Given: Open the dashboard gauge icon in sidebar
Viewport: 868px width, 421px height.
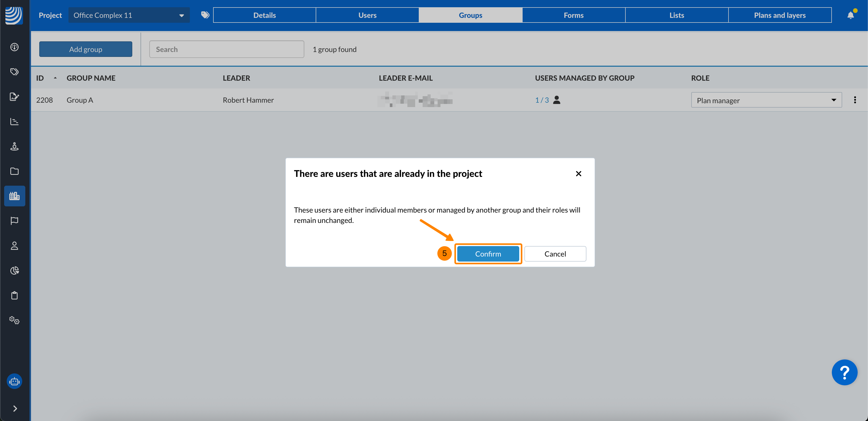Looking at the screenshot, I should tap(14, 47).
